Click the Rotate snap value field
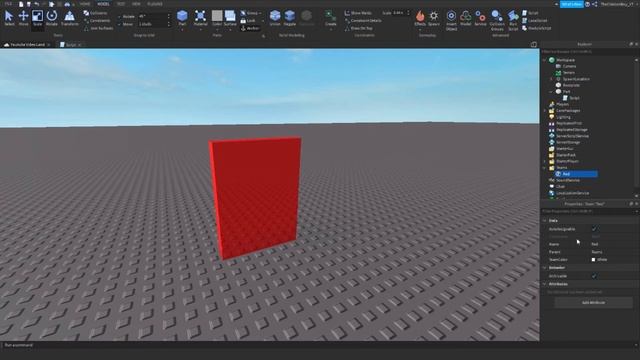 tap(153, 16)
